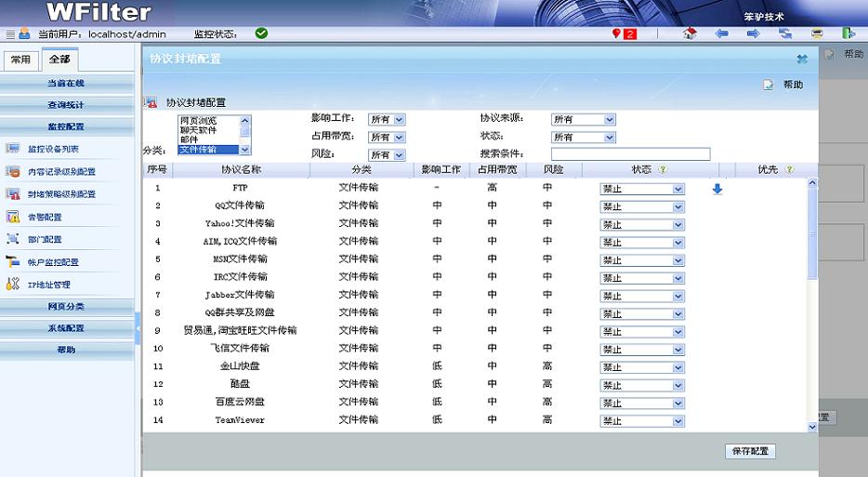Click the green monitoring status check icon
The image size is (868, 477).
[x=261, y=33]
